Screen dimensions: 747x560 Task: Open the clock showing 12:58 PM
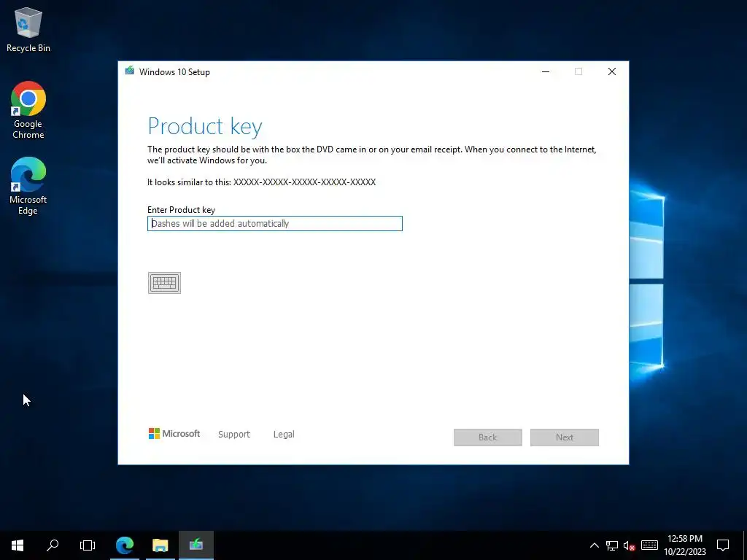click(x=684, y=545)
